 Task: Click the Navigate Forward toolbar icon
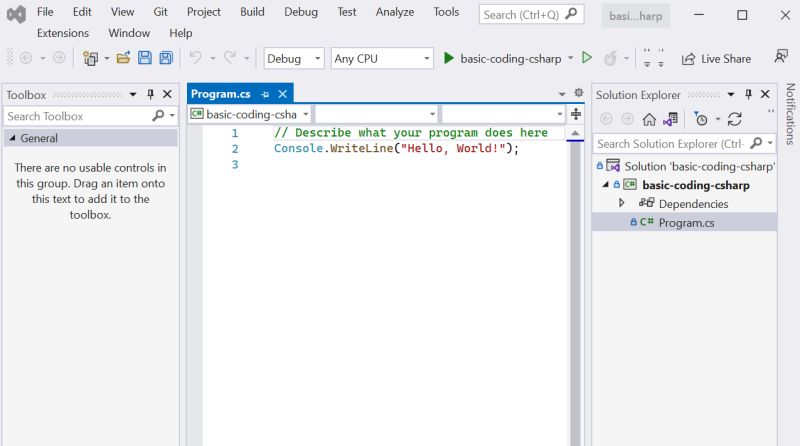pos(59,58)
